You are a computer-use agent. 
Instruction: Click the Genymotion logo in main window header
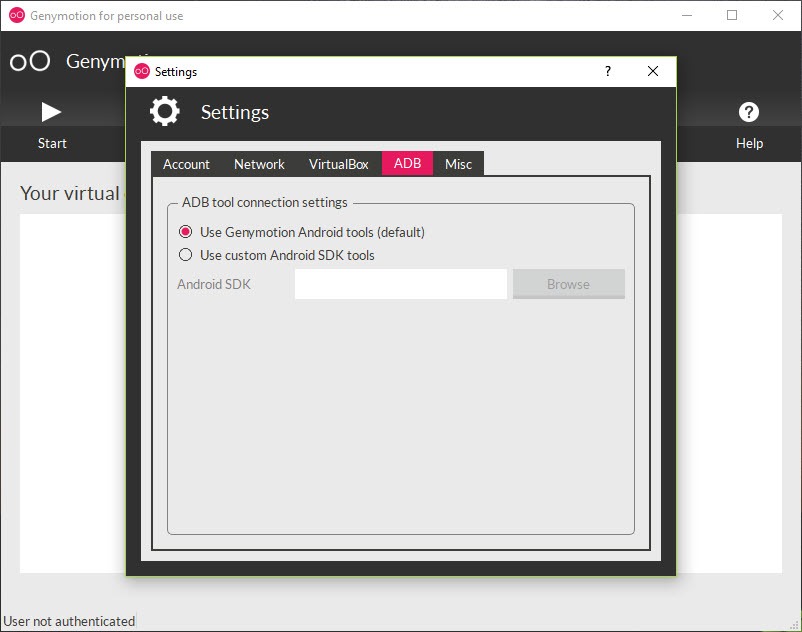(x=30, y=61)
